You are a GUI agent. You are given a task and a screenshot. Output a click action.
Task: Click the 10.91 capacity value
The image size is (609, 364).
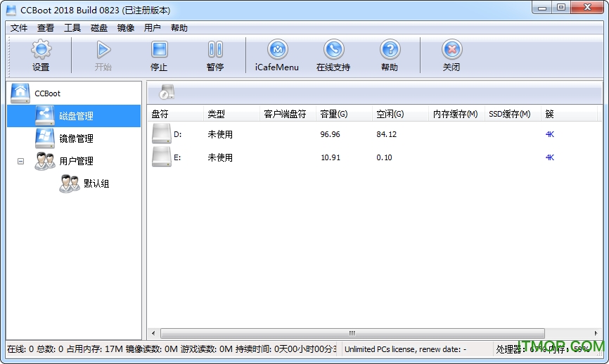[331, 157]
